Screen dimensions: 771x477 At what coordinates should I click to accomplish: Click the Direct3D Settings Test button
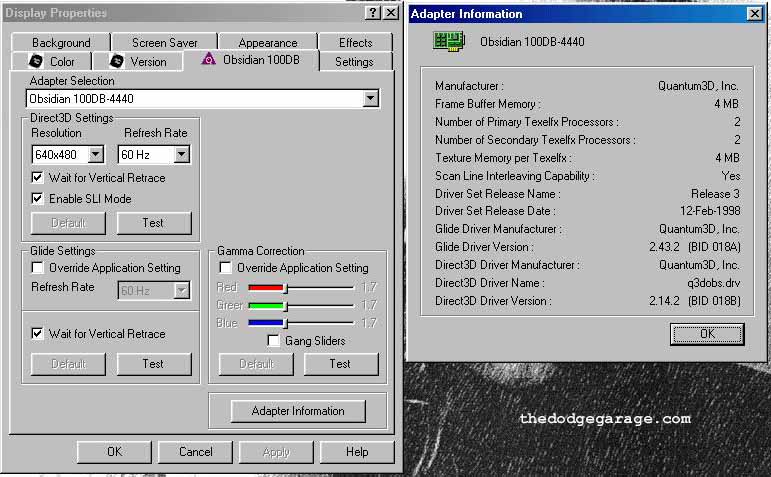pyautogui.click(x=153, y=223)
